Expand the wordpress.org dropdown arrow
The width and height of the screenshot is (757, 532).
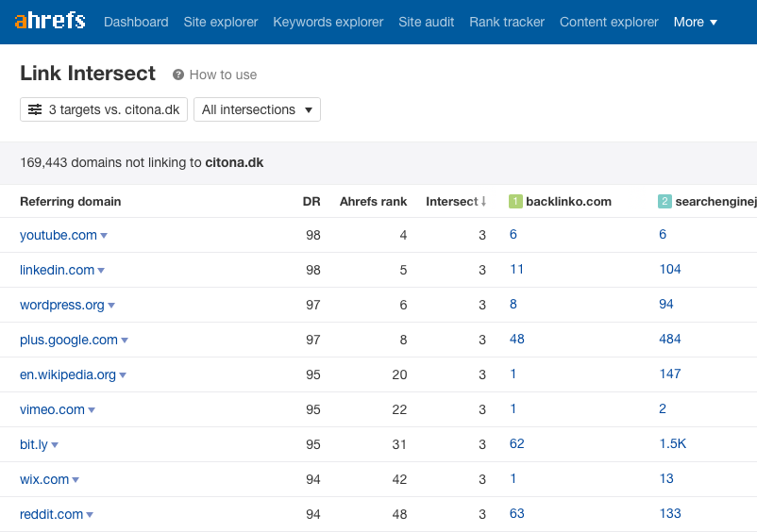pyautogui.click(x=111, y=306)
